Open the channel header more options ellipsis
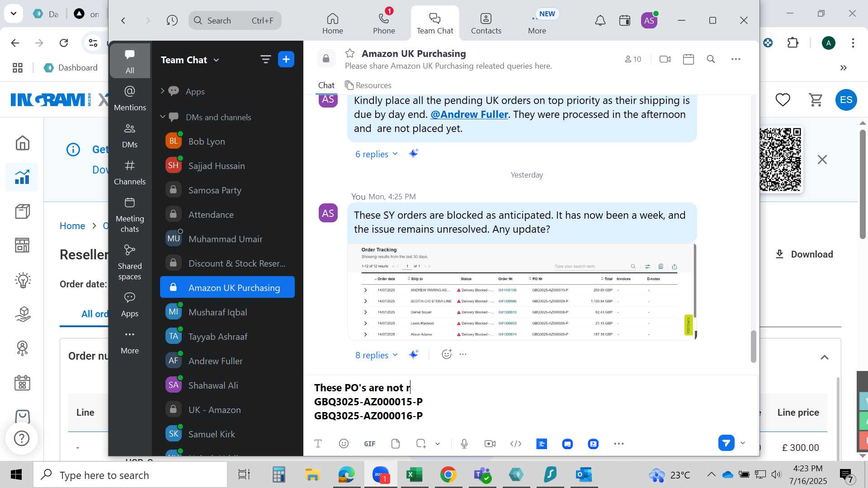The width and height of the screenshot is (868, 488). pyautogui.click(x=736, y=59)
